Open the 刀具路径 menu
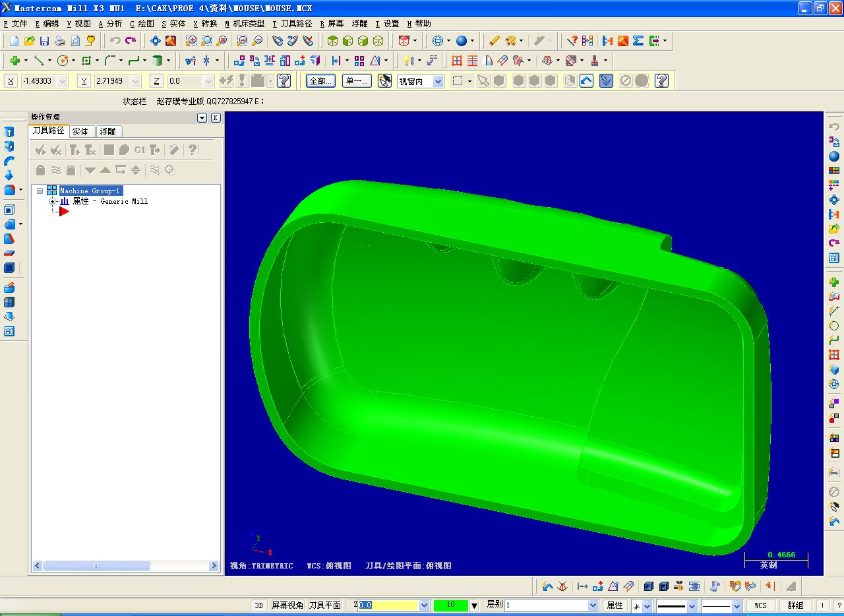The image size is (844, 616). click(292, 24)
